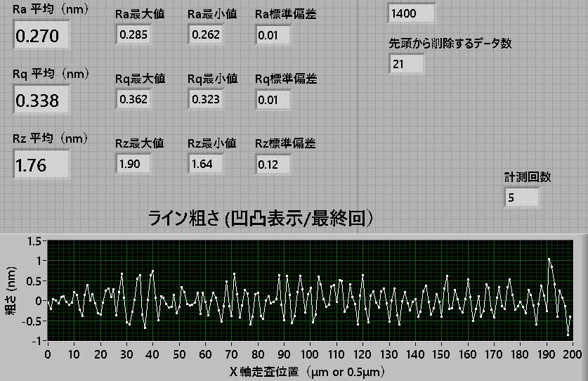Select the 先頭から削除するデータ数 field showing 21
The width and height of the screenshot is (588, 381).
(x=406, y=64)
